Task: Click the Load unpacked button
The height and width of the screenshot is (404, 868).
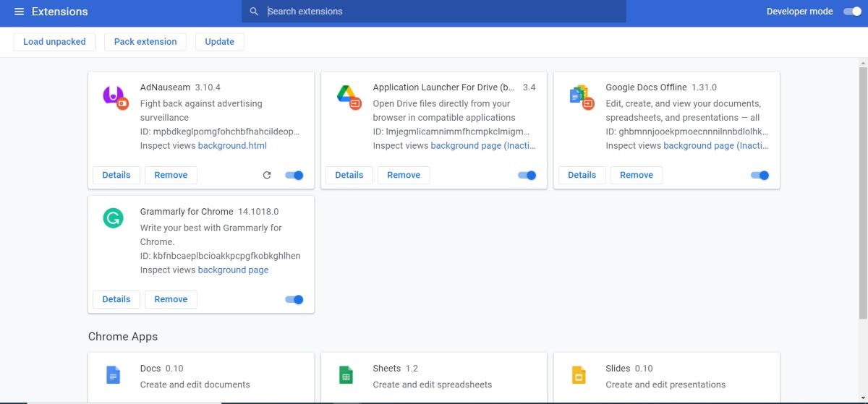Action: coord(54,42)
